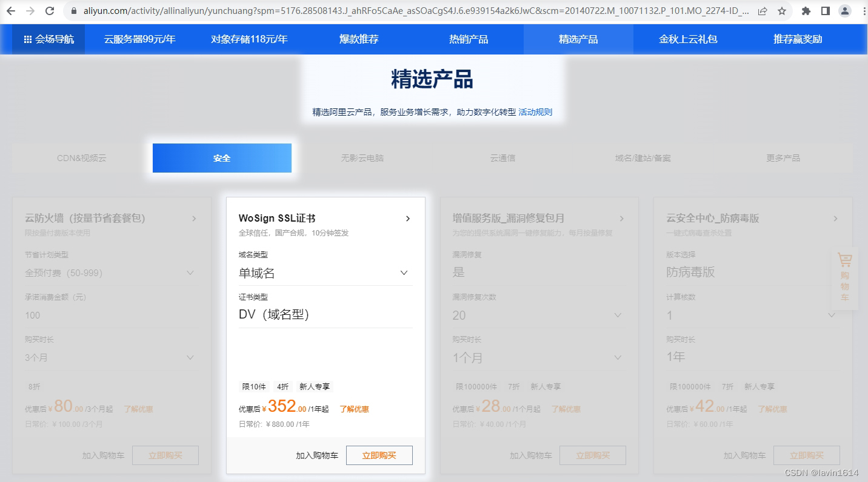Select the 精选产品 nav item
The width and height of the screenshot is (868, 482).
(578, 39)
